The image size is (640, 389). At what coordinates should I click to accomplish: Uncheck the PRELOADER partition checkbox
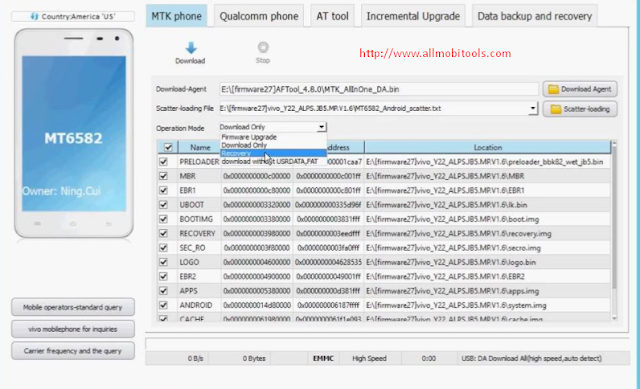point(164,162)
